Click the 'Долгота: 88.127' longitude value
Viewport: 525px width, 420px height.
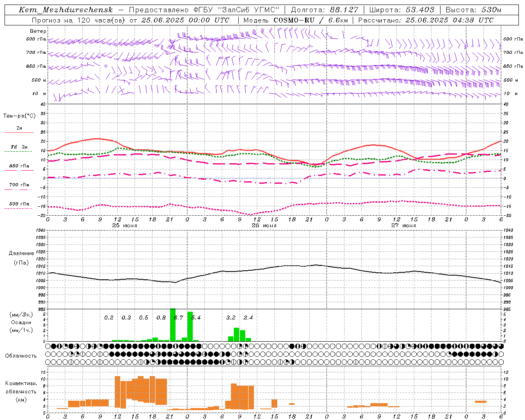click(324, 10)
